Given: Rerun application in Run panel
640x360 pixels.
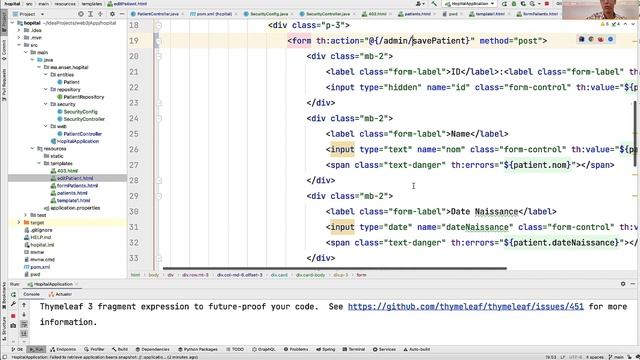Looking at the screenshot, I should click(13, 294).
